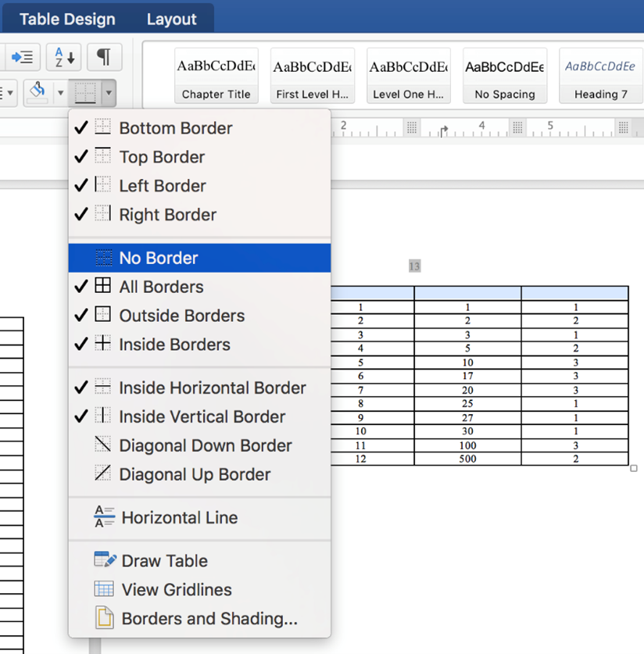The height and width of the screenshot is (654, 644).
Task: Click the table cell containing 500
Action: (x=467, y=459)
